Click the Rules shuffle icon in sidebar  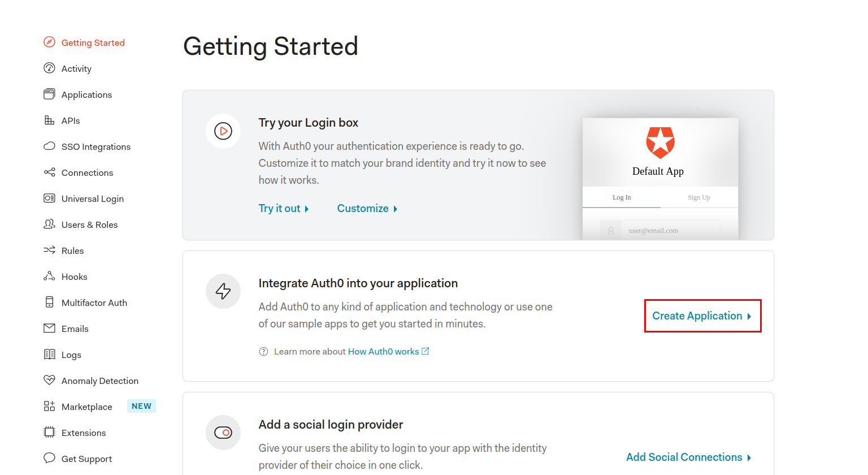[50, 251]
